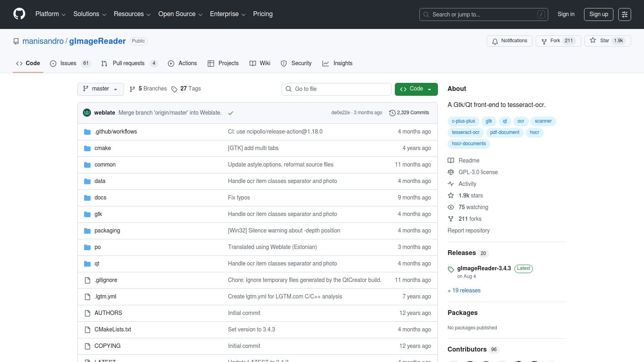Click the Activity pulse icon in About
Viewport: 644px width, 362px height.
tap(451, 184)
